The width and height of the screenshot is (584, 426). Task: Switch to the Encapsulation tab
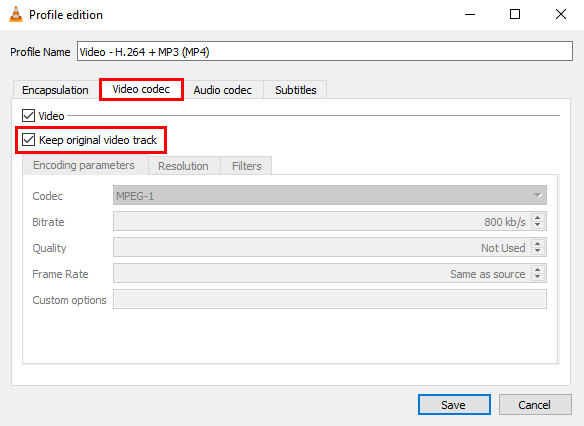[55, 90]
